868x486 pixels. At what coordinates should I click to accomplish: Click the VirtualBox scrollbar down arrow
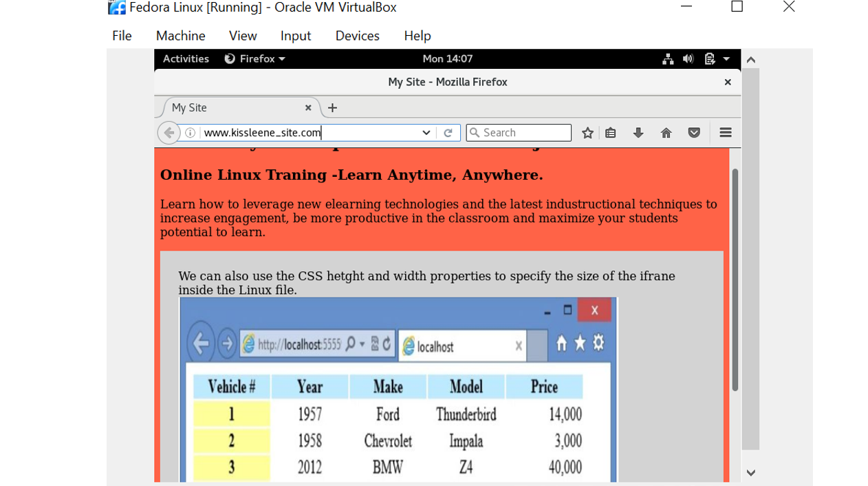[x=750, y=473]
